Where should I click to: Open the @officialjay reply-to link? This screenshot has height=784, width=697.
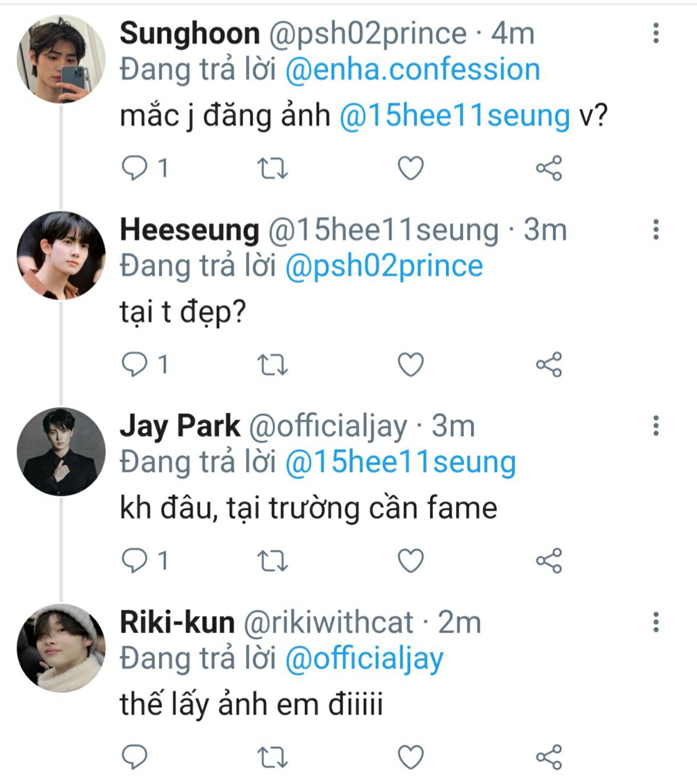tap(364, 659)
